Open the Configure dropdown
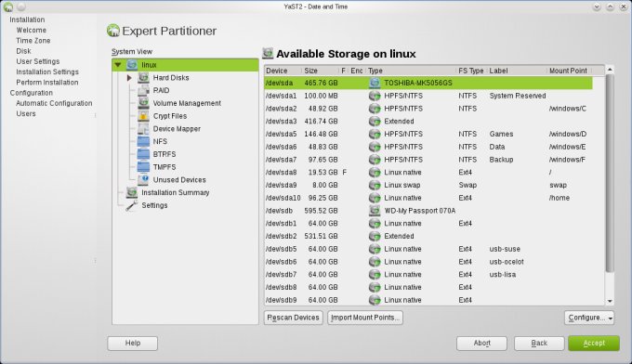The height and width of the screenshot is (364, 632). point(589,318)
